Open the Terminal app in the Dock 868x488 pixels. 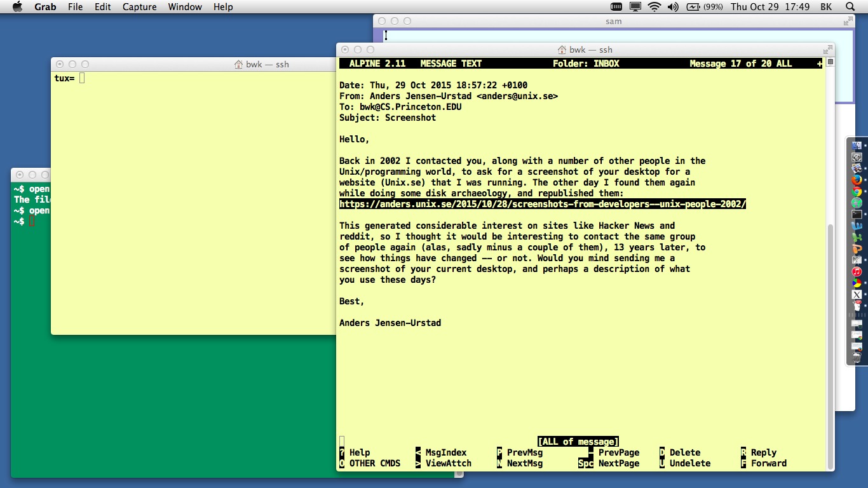[x=857, y=215]
